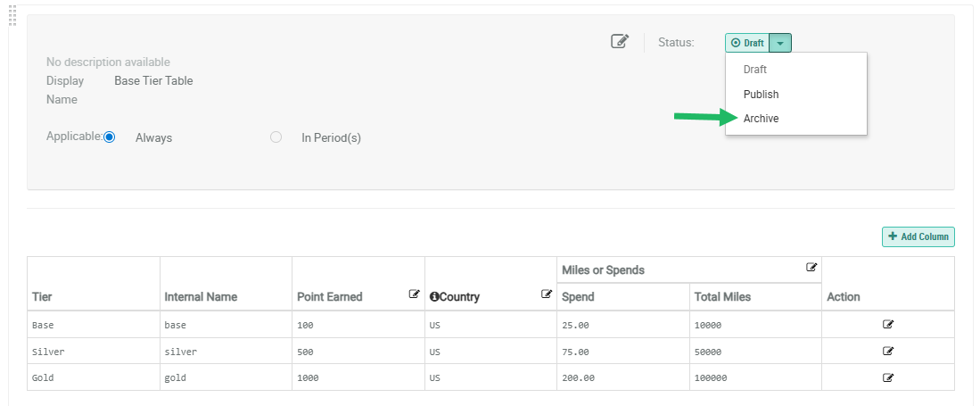The width and height of the screenshot is (980, 406).
Task: Choose Publish from the status menu
Action: pos(761,94)
